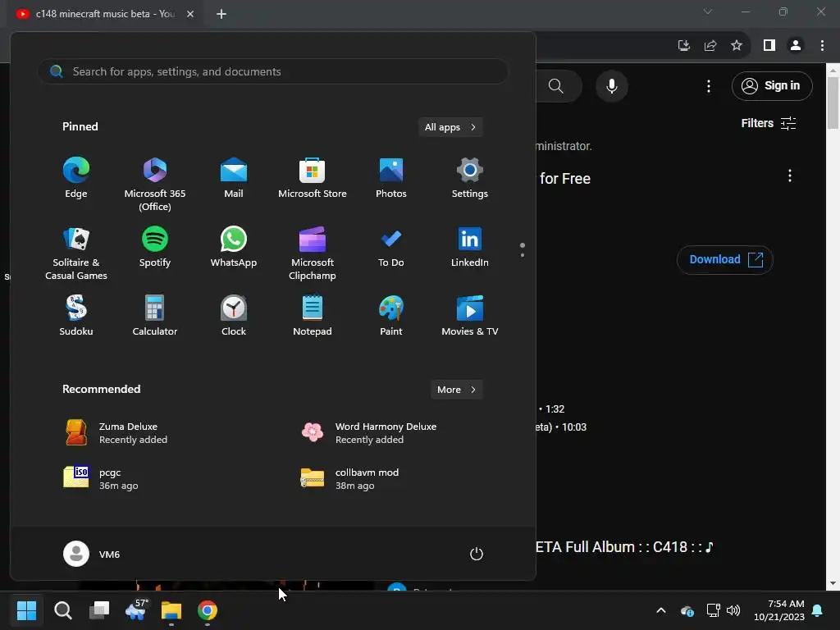Open network status tray icon
Image resolution: width=840 pixels, height=630 pixels.
pos(713,610)
